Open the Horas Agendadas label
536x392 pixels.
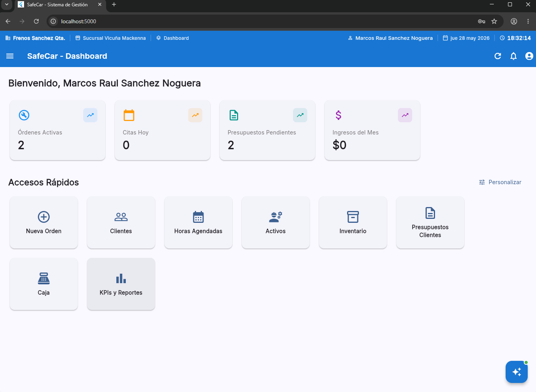tap(198, 231)
